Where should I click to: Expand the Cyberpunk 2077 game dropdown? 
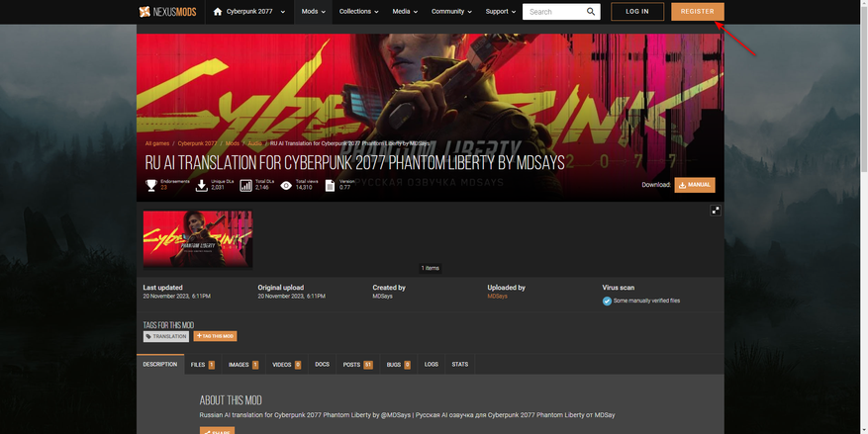coord(283,12)
